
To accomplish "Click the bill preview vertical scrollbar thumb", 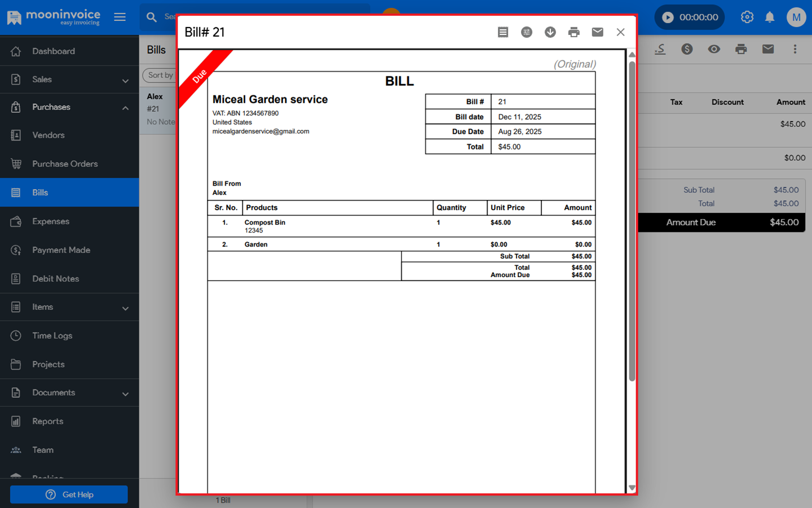I will tap(632, 220).
